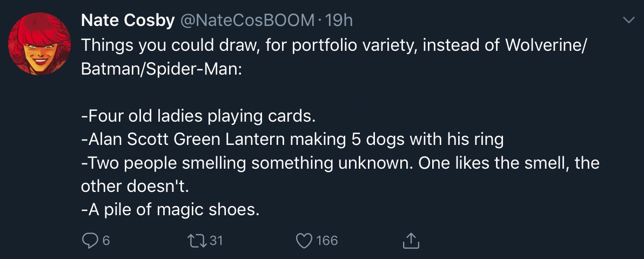
Task: Click the Alan Scott Green Lantern line
Action: (292, 140)
